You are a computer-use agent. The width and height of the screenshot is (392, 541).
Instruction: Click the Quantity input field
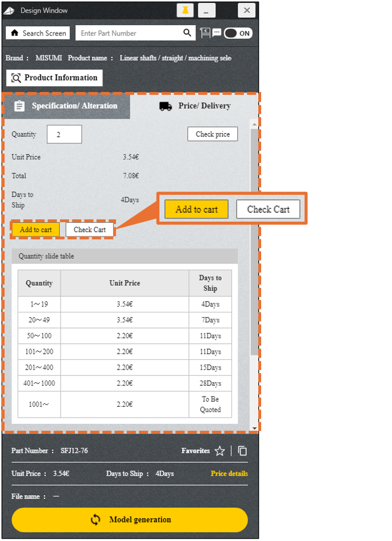point(64,135)
